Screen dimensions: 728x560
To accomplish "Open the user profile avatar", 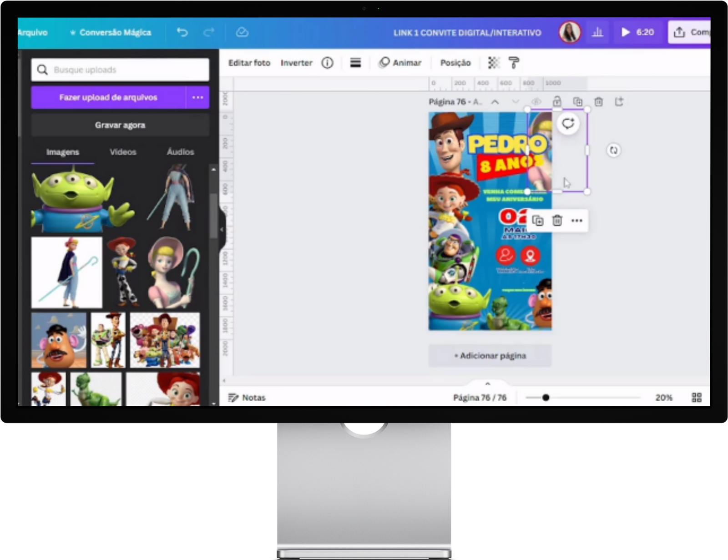I will click(x=570, y=32).
